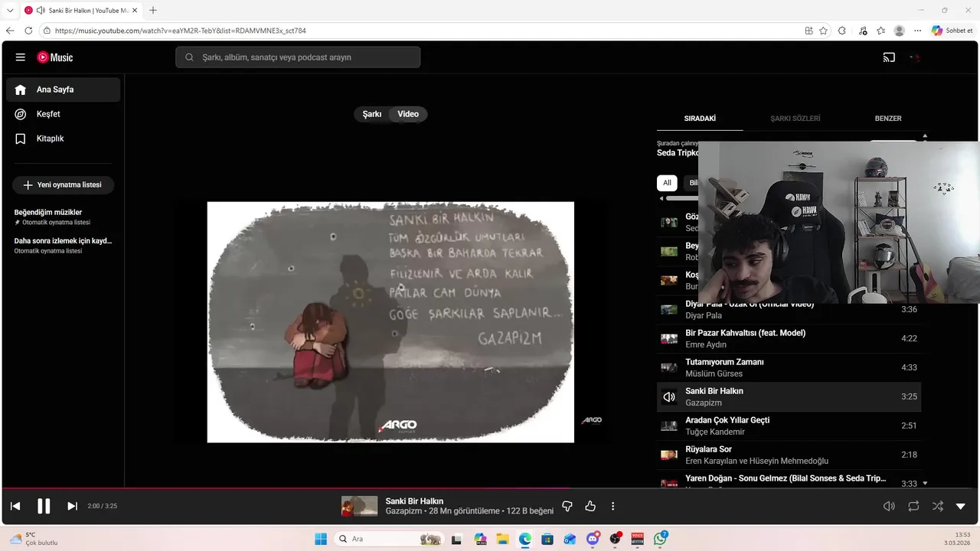
Task: Click Emre Aydın artist name
Action: point(707,344)
